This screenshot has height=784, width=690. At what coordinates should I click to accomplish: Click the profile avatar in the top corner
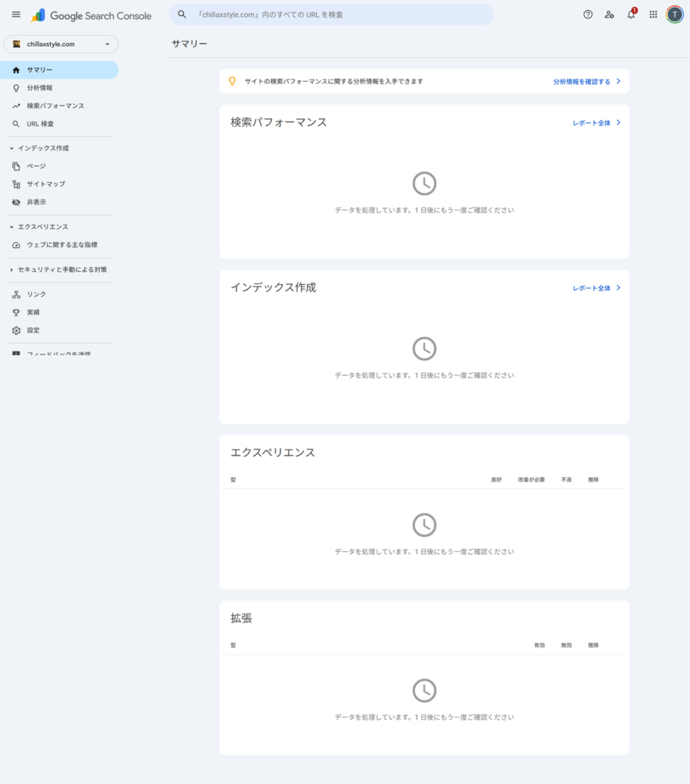(x=674, y=14)
